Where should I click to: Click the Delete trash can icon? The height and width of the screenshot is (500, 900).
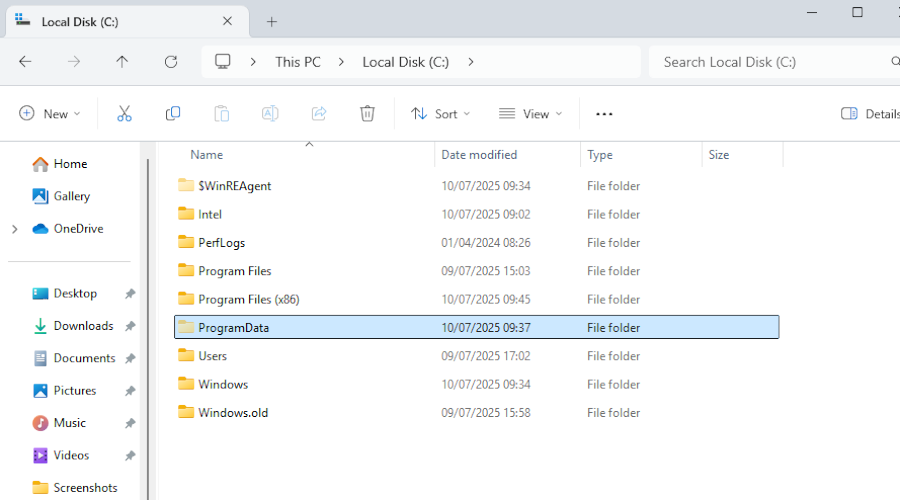367,114
